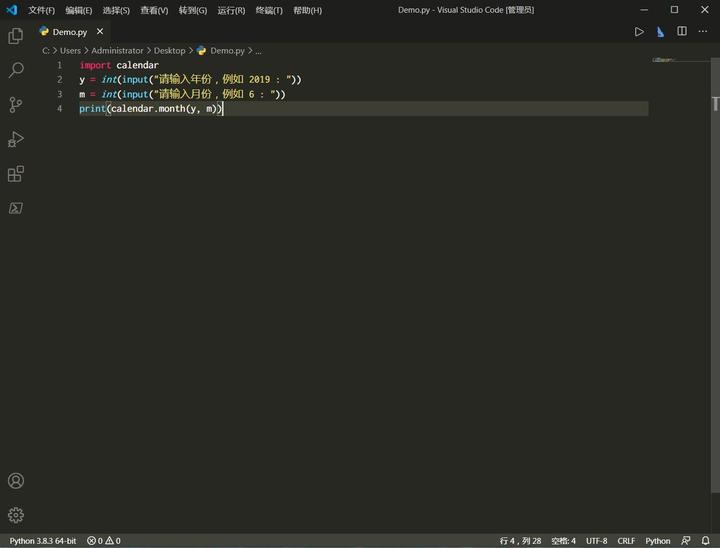Open the Extensions view
This screenshot has height=548, width=720.
[16, 174]
